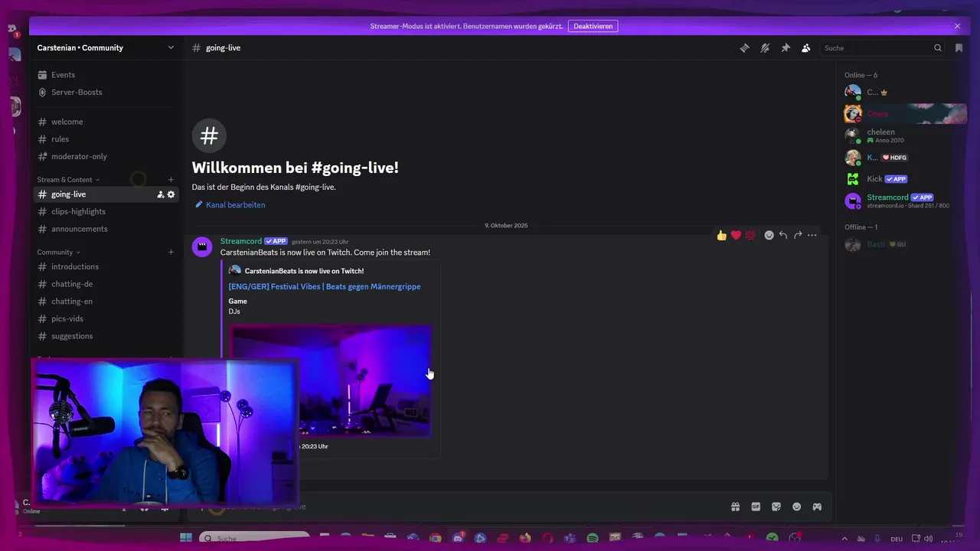Open apps controller icon in message bar
The image size is (980, 551).
coord(817,507)
